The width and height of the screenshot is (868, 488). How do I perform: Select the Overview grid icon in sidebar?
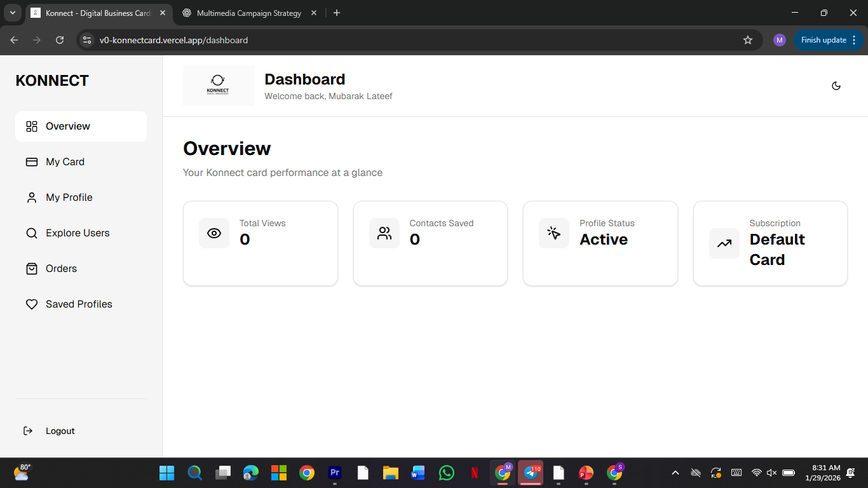[x=32, y=126]
